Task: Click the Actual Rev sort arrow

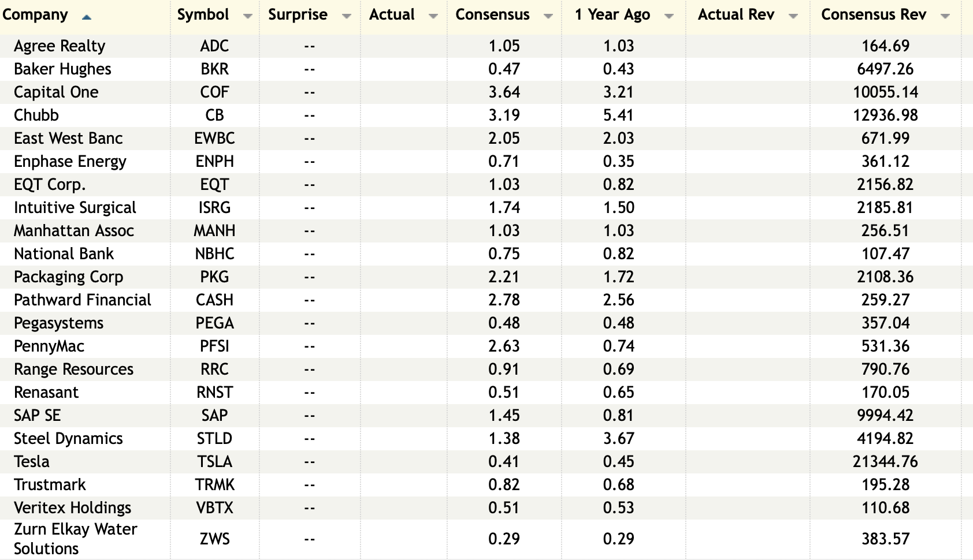Action: pyautogui.click(x=793, y=16)
